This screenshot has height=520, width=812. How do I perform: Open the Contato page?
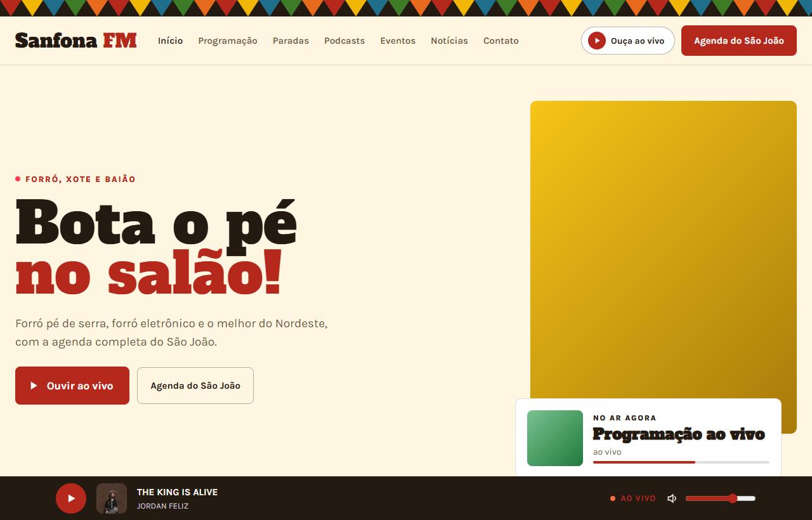click(501, 41)
